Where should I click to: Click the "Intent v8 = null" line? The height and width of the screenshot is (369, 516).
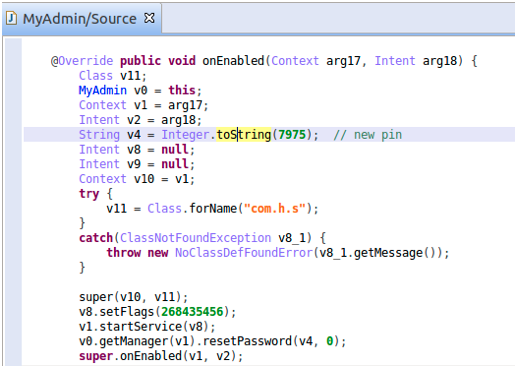(137, 149)
